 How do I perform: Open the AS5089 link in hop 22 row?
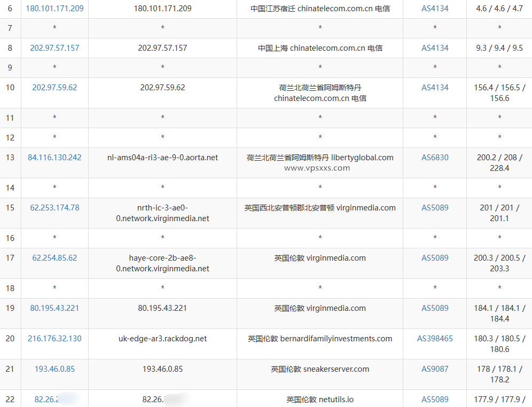(x=435, y=400)
